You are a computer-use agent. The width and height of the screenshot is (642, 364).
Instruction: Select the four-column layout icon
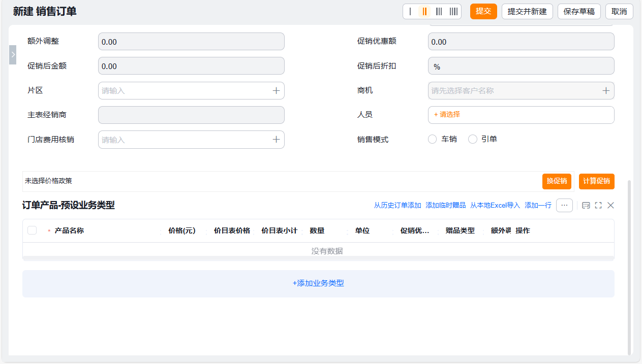[x=453, y=11]
